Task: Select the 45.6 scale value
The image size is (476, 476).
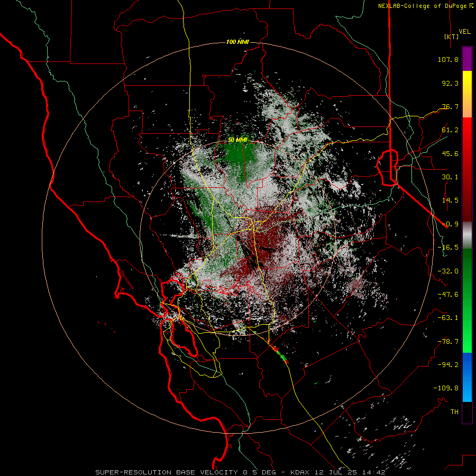Action: (x=450, y=153)
